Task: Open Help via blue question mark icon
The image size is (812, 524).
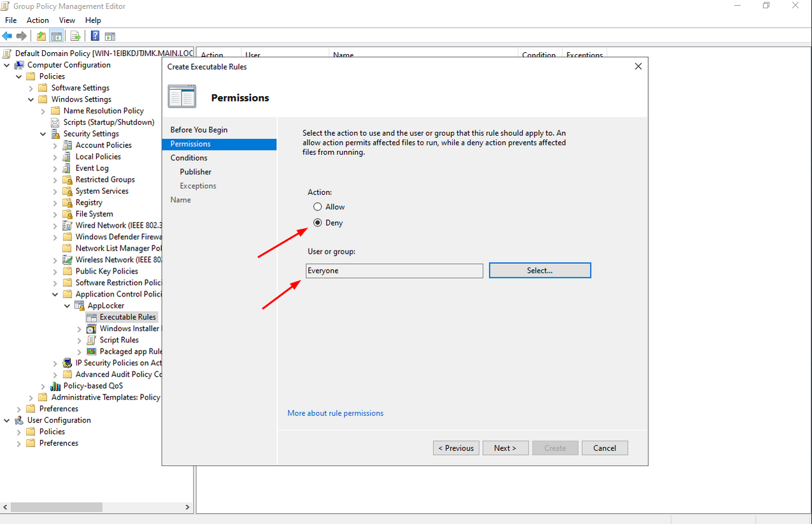Action: coord(95,36)
